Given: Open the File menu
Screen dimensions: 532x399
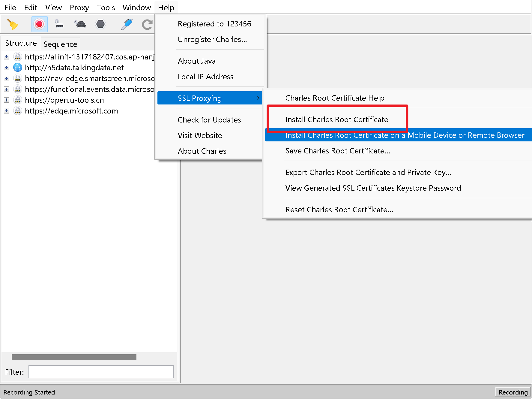Looking at the screenshot, I should point(10,8).
